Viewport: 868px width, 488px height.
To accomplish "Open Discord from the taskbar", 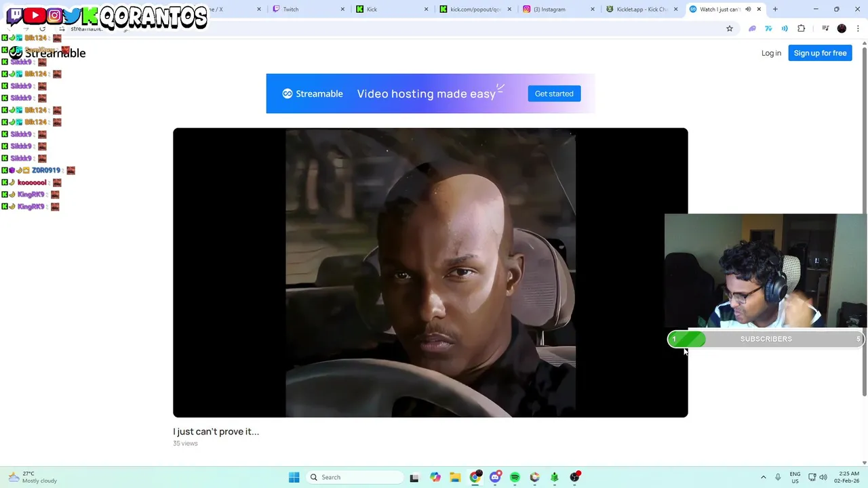I will click(x=495, y=477).
